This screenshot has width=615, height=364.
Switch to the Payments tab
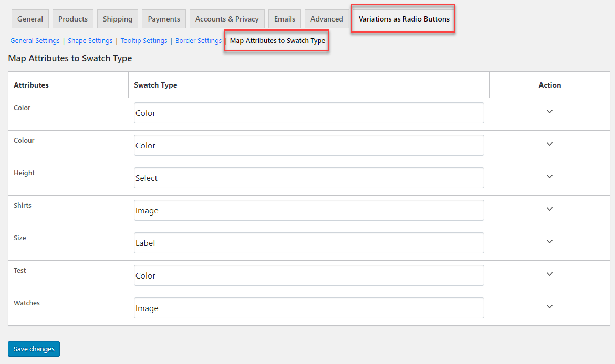pos(163,18)
